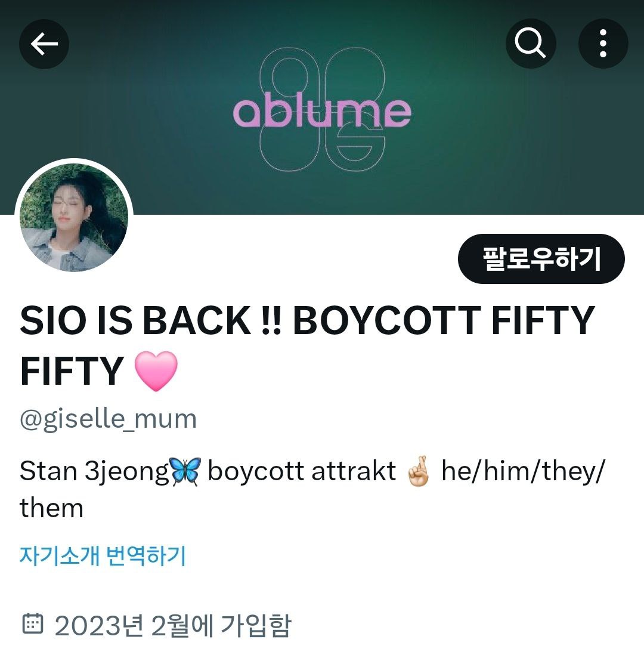The width and height of the screenshot is (644, 658).
Task: Follow the account with the 팔로우하기 button
Action: [x=541, y=259]
